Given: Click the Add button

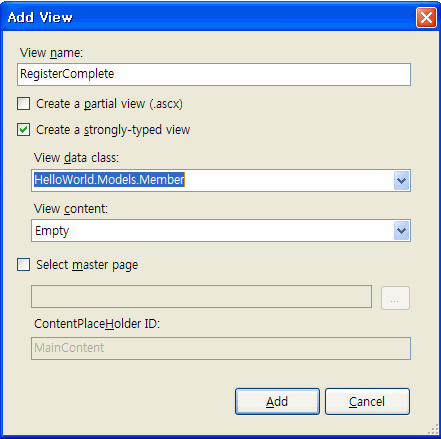Looking at the screenshot, I should (277, 401).
